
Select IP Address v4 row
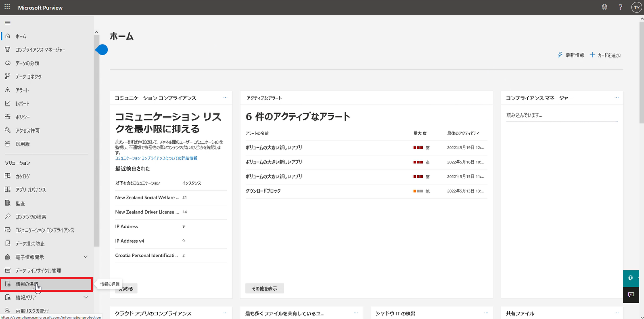tap(171, 241)
